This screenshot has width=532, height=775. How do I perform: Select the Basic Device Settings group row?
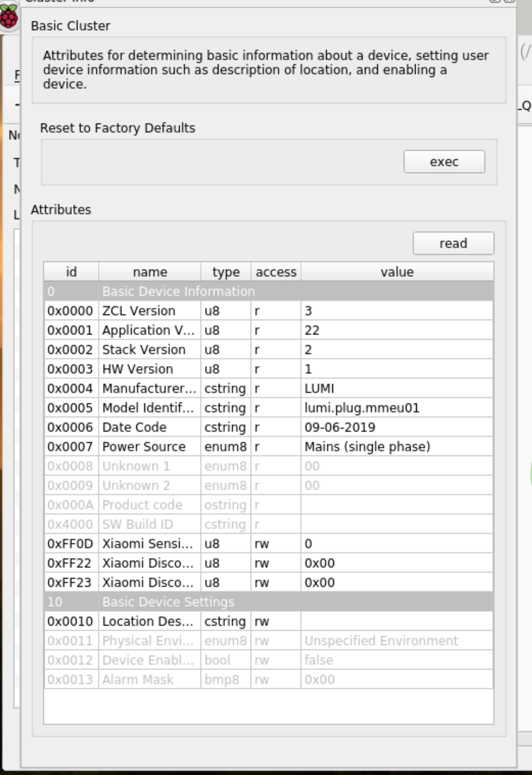point(268,602)
